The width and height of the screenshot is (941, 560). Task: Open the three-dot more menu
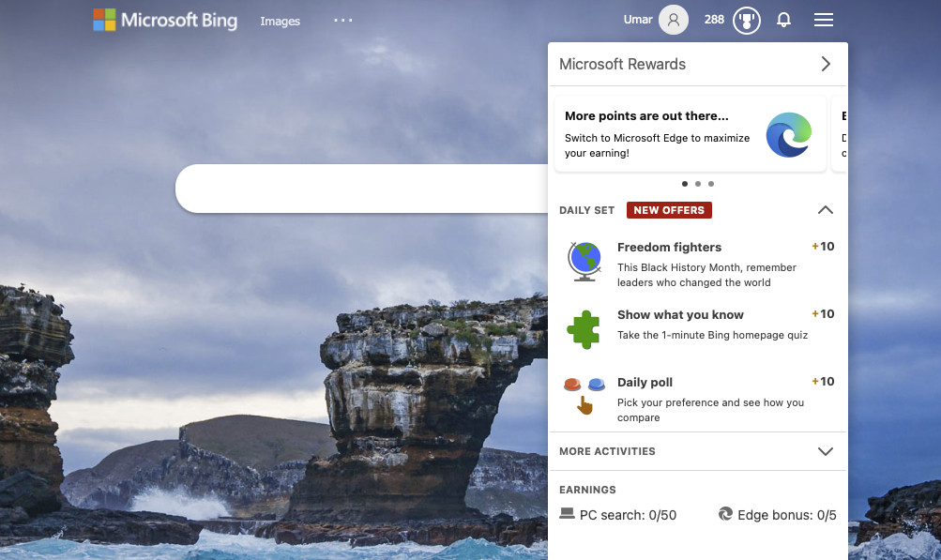343,20
